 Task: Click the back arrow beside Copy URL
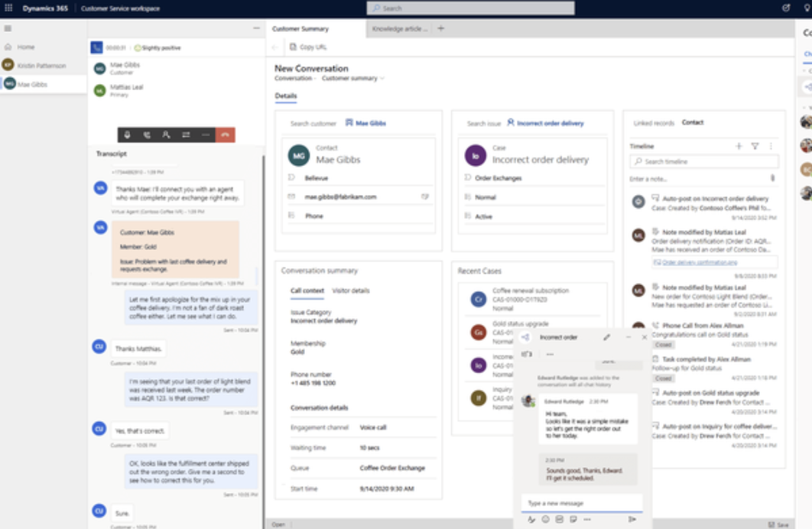(275, 47)
